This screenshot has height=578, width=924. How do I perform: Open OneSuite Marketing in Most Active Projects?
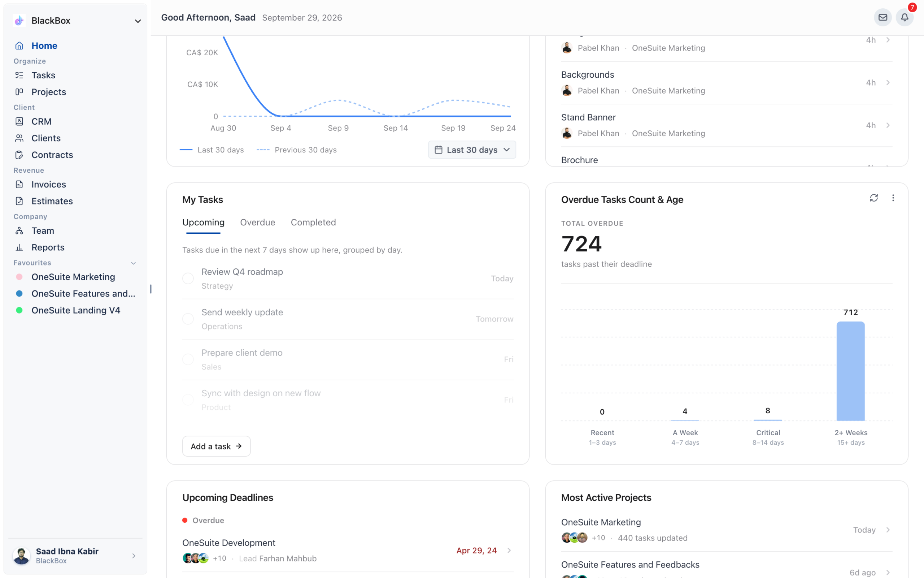point(727,530)
